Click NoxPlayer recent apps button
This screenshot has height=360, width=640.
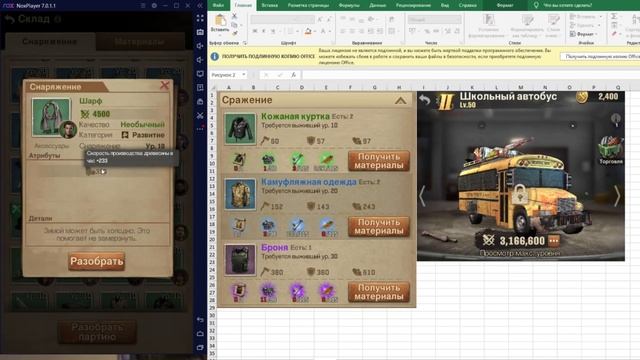pyautogui.click(x=200, y=347)
